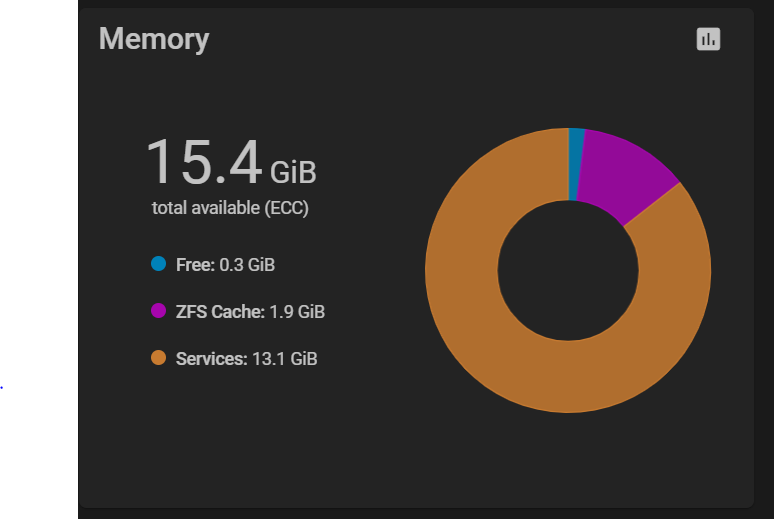Open the Memory reports chart icon

coord(708,39)
